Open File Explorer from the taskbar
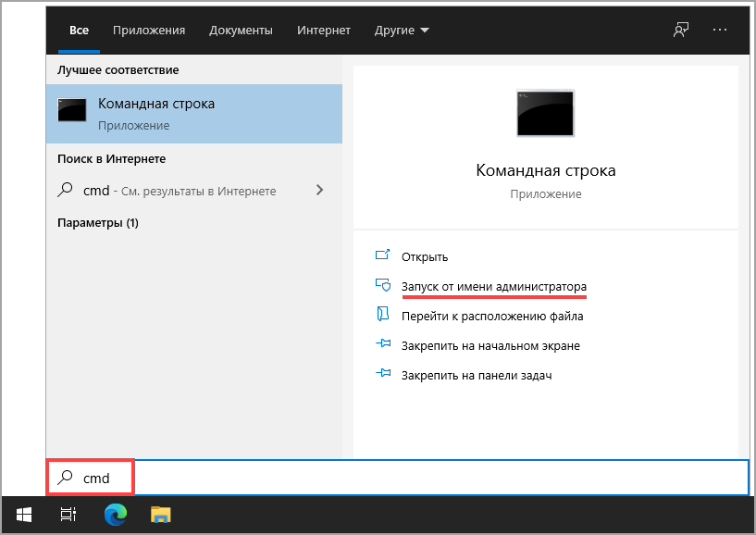756x535 pixels. pyautogui.click(x=161, y=515)
